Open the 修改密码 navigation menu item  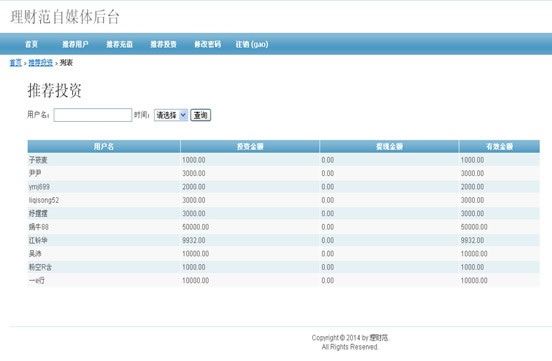click(x=207, y=44)
